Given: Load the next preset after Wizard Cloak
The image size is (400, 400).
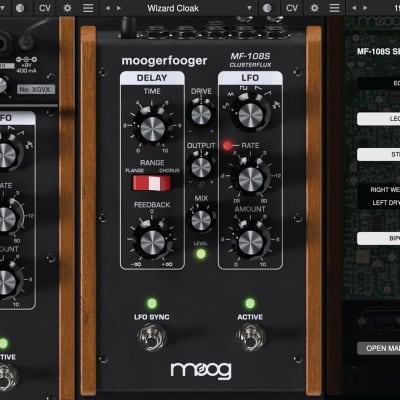Looking at the screenshot, I should [x=119, y=8].
